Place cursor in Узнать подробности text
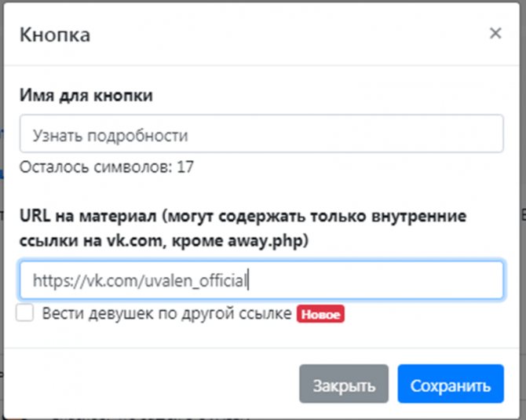Screen dimensions: 526x420 tap(110, 136)
